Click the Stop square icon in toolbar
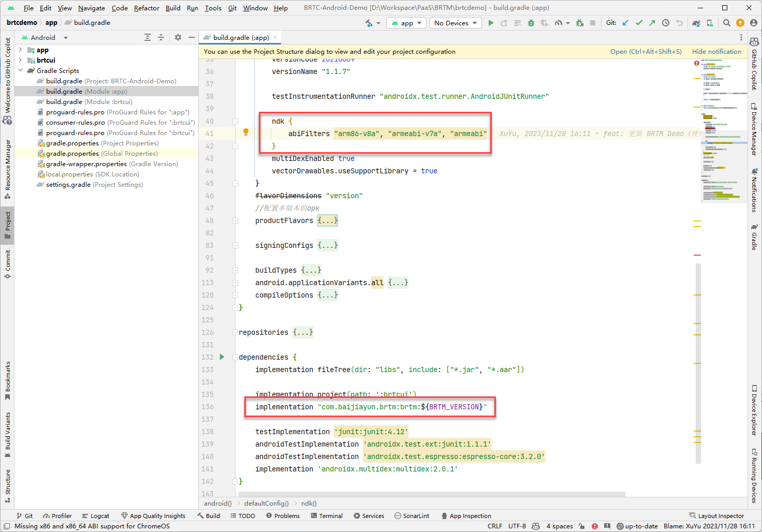Image resolution: width=762 pixels, height=532 pixels. click(593, 23)
